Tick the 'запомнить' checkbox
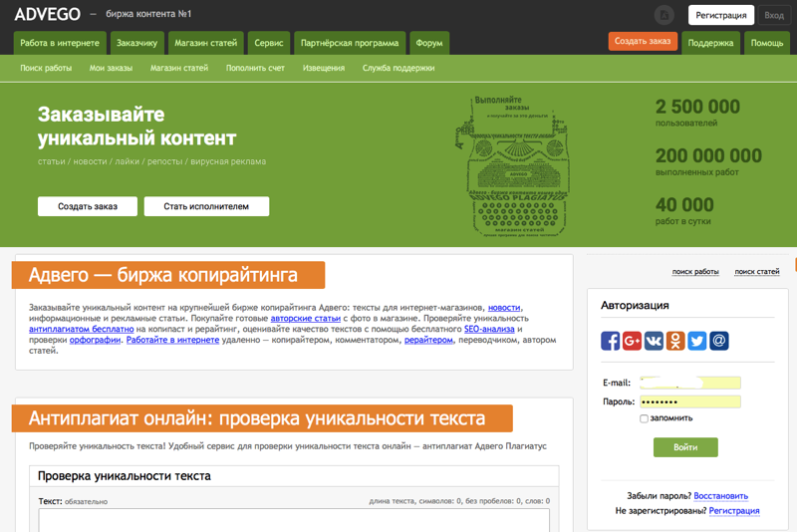Image resolution: width=797 pixels, height=532 pixels. point(644,418)
